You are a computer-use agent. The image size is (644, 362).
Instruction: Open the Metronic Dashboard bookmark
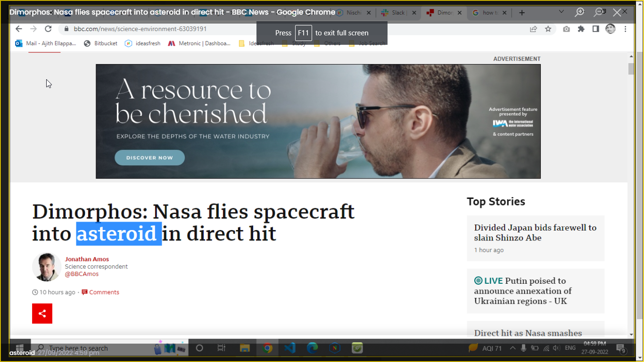[199, 43]
